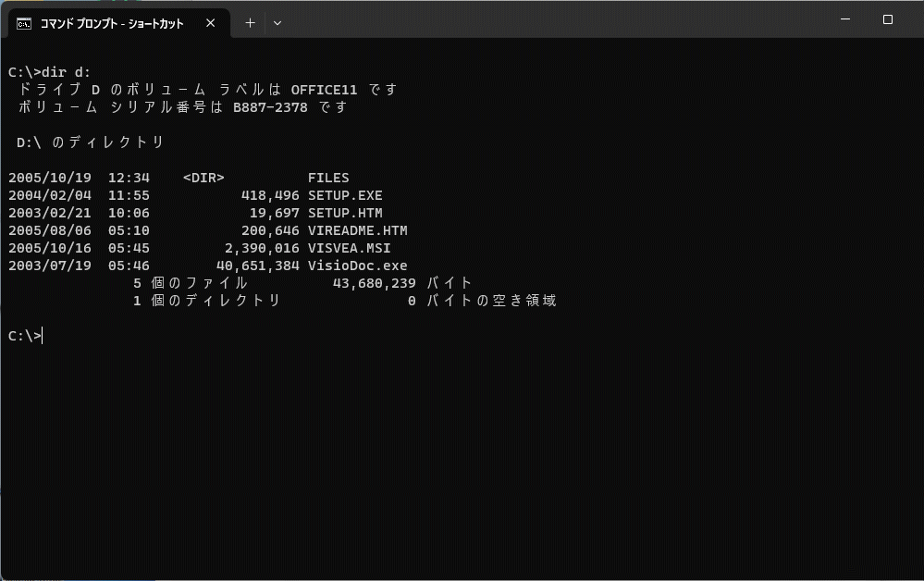Select the コマンド プロンプト - ショートカット tab
Viewport: 924px width, 581px height.
point(119,23)
